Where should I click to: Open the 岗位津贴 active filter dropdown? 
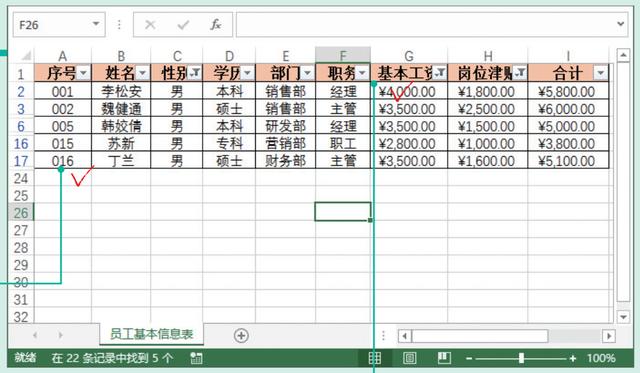click(x=520, y=73)
